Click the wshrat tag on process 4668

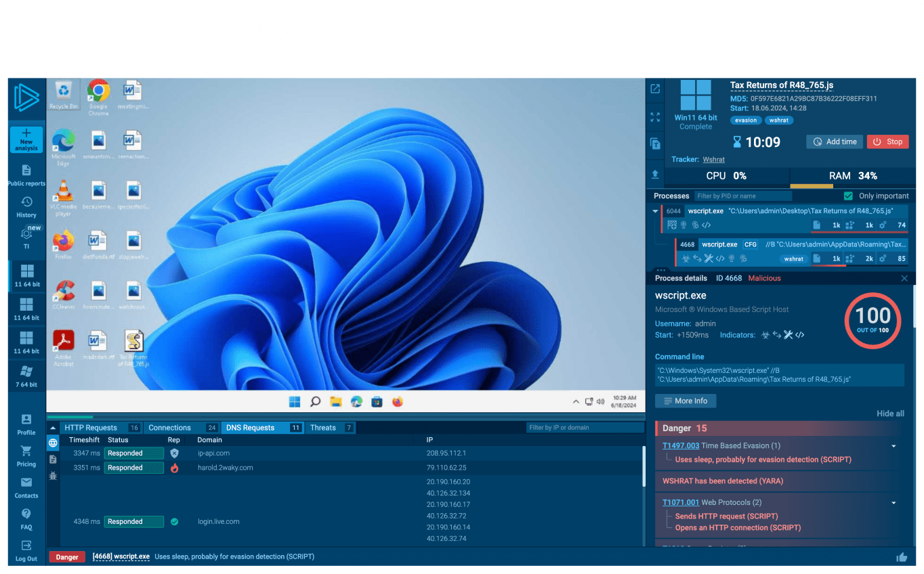point(793,259)
